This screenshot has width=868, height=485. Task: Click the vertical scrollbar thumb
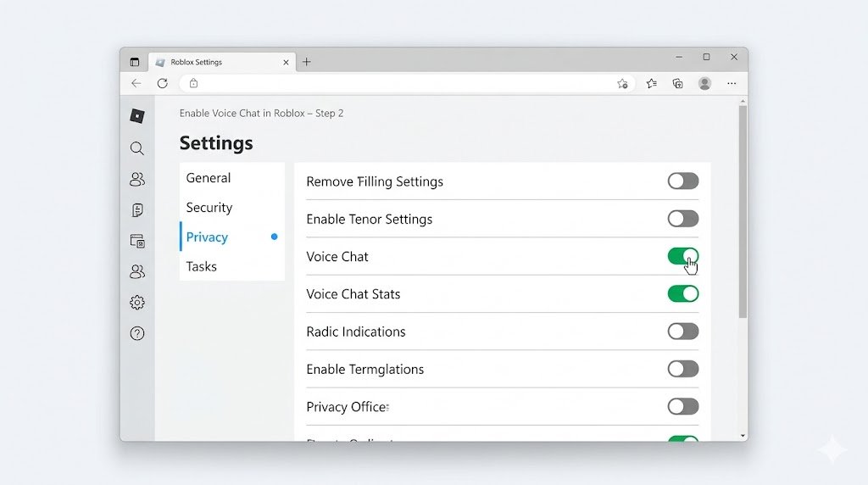click(743, 212)
